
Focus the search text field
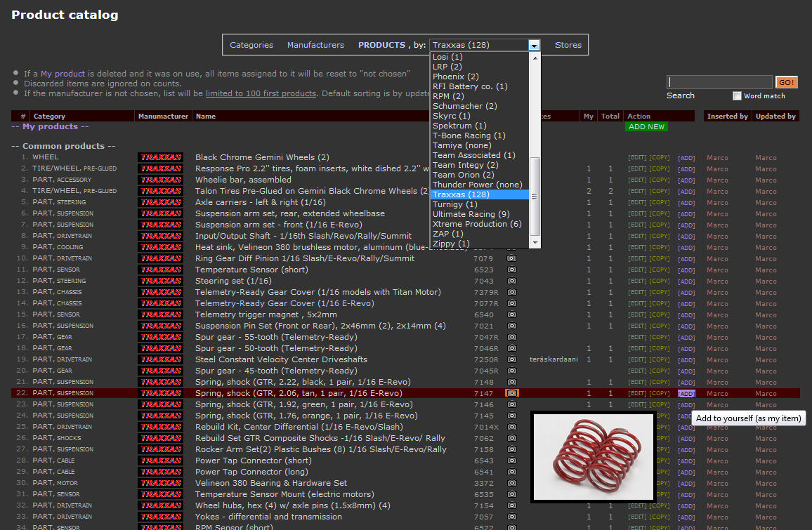pos(719,82)
